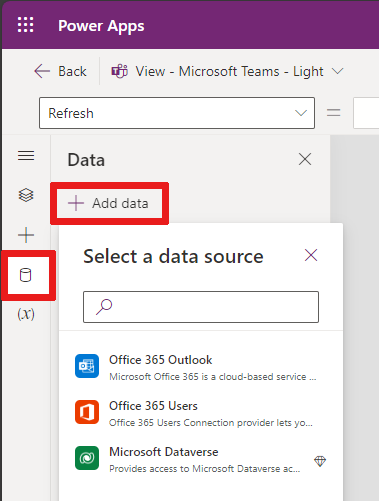379x501 pixels.
Task: Click the equals sign beside the property dropdown
Action: tap(334, 113)
